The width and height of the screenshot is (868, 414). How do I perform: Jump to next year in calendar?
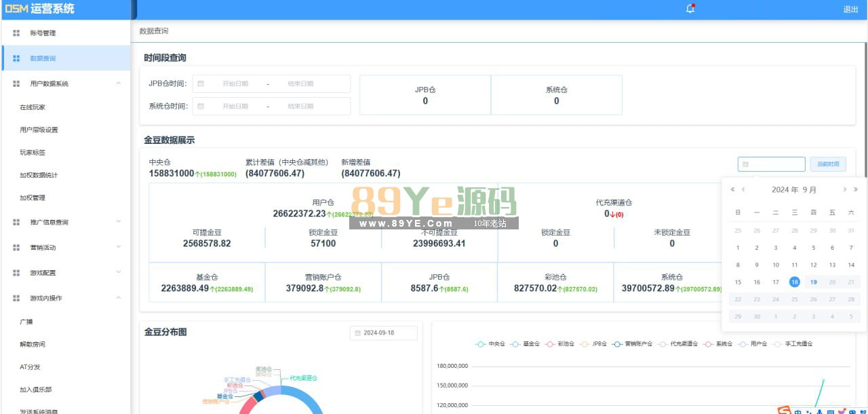point(855,190)
